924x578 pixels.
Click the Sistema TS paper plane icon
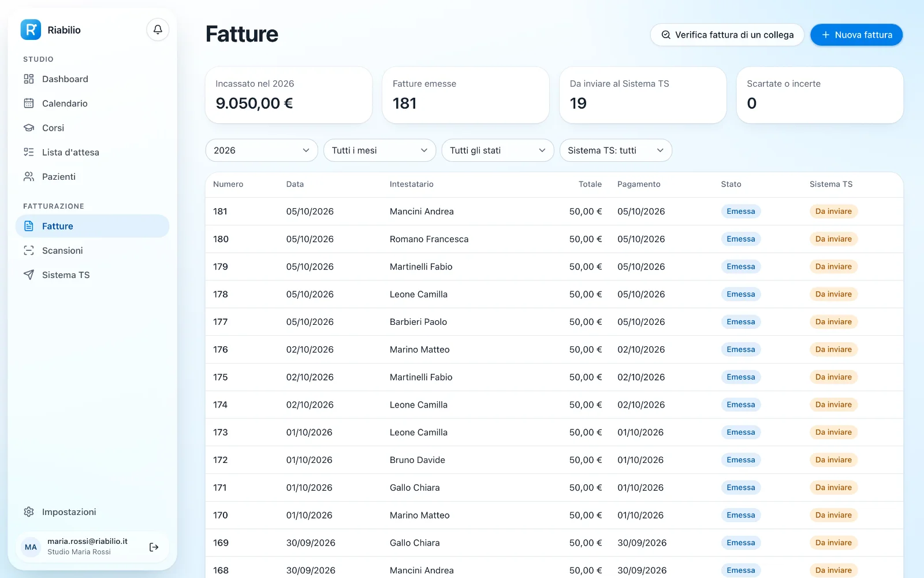click(29, 275)
